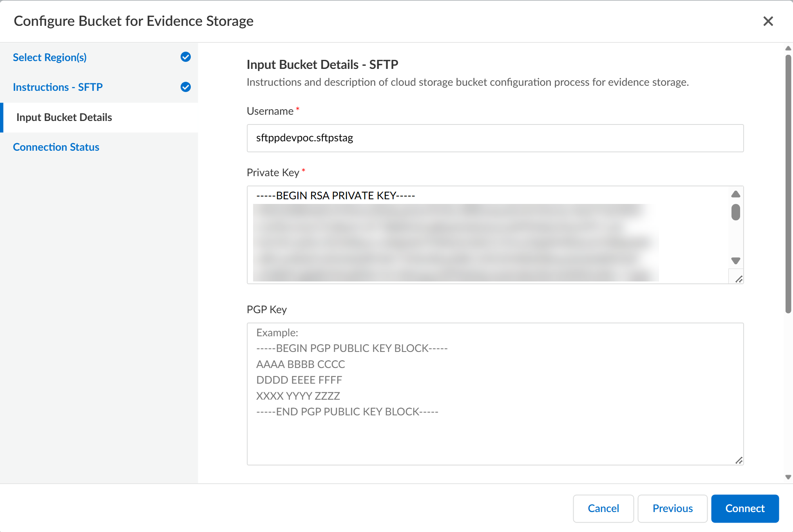This screenshot has width=793, height=532.
Task: Close the Configure Bucket dialog
Action: pyautogui.click(x=768, y=21)
